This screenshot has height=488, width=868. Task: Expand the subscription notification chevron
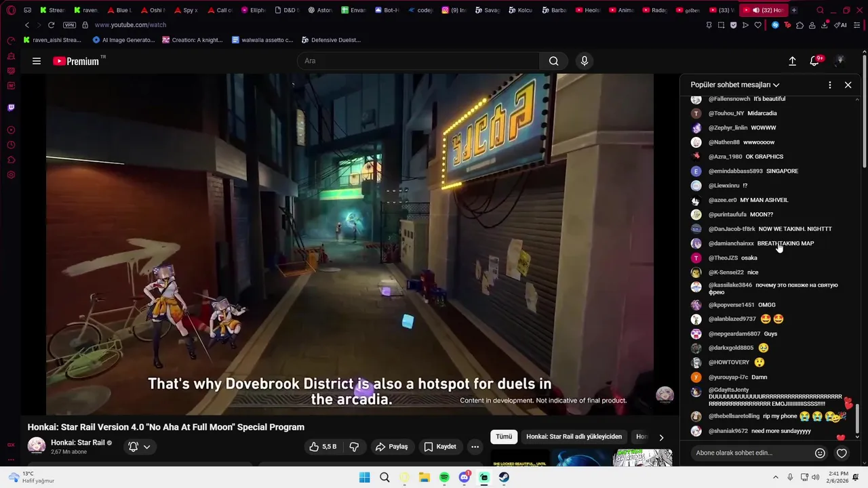(x=146, y=447)
